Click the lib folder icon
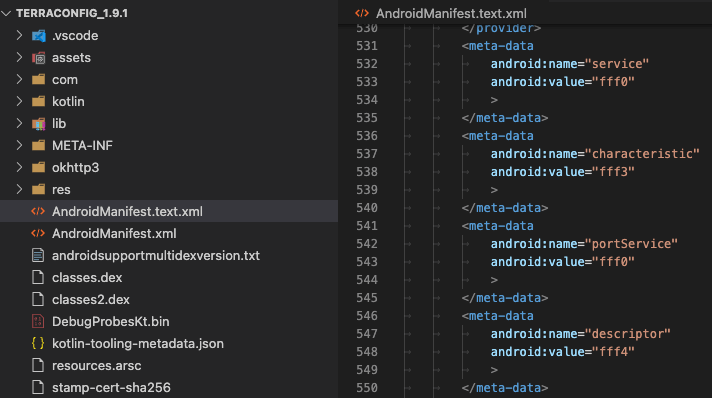 point(39,124)
